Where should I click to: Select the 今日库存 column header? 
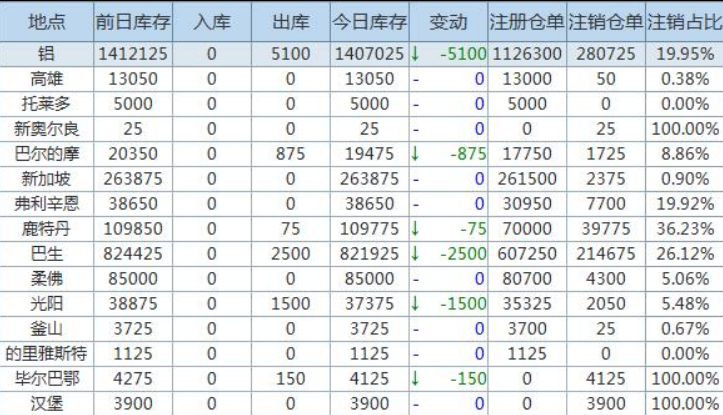369,21
